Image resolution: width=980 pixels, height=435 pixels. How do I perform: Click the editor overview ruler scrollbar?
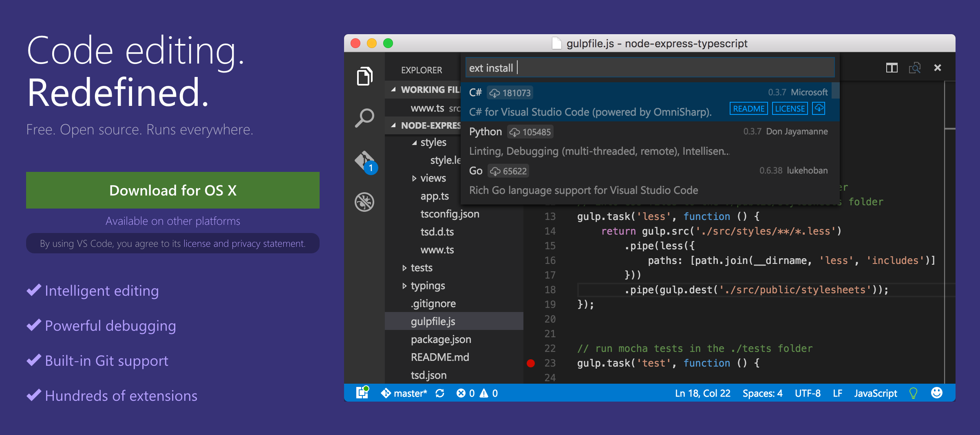[x=950, y=232]
